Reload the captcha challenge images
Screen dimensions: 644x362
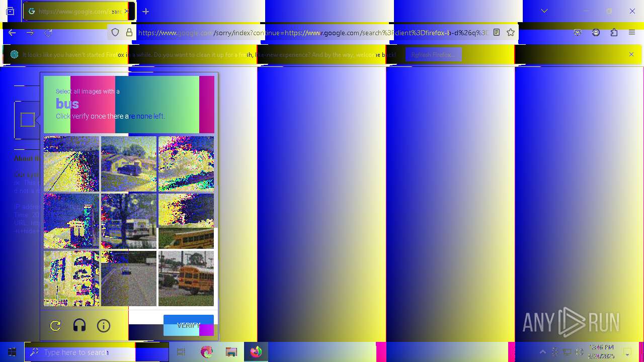coord(55,326)
